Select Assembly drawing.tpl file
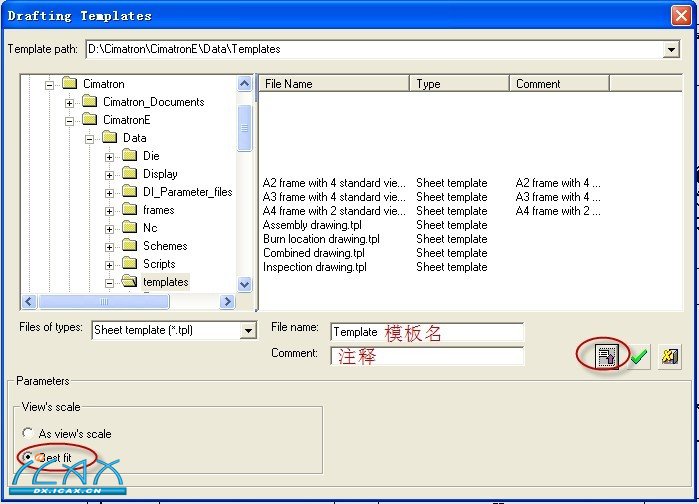 pos(312,225)
